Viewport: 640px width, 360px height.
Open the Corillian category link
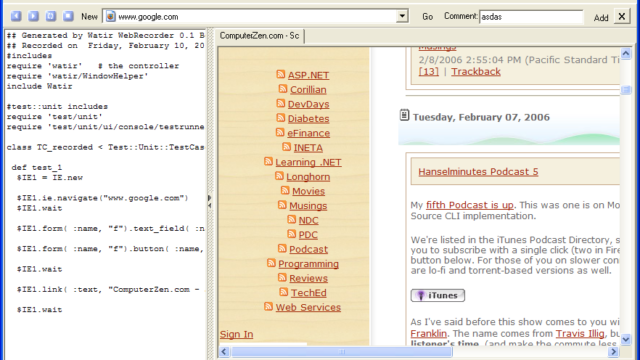[x=308, y=90]
